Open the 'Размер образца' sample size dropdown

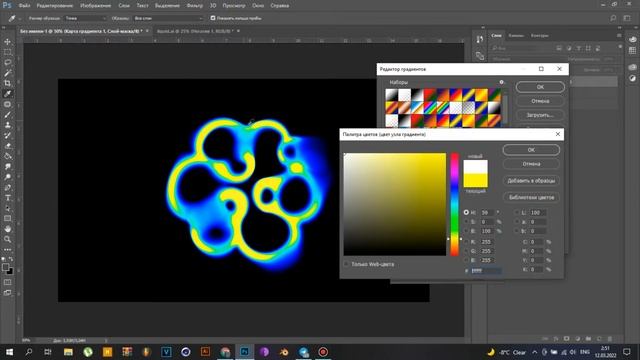pyautogui.click(x=85, y=18)
